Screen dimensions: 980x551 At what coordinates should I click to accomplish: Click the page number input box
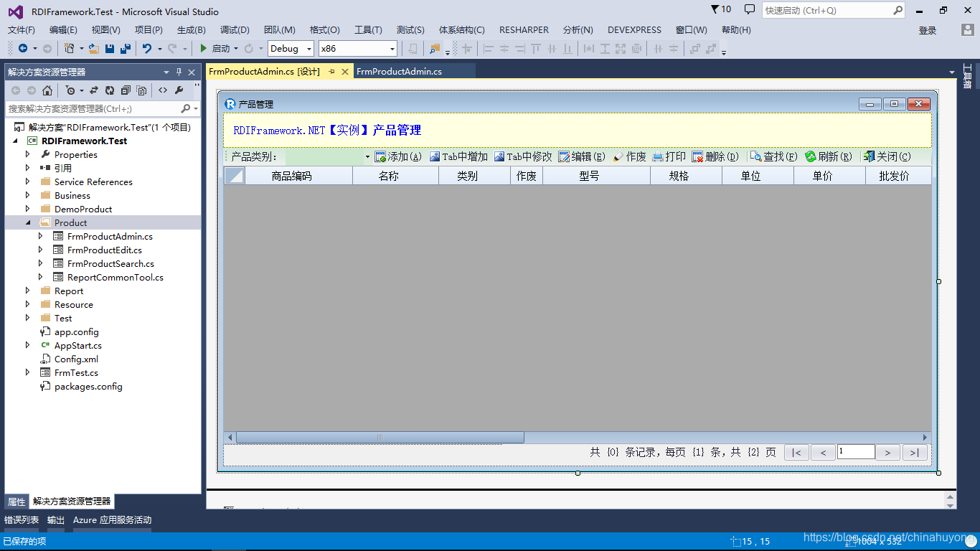click(856, 451)
